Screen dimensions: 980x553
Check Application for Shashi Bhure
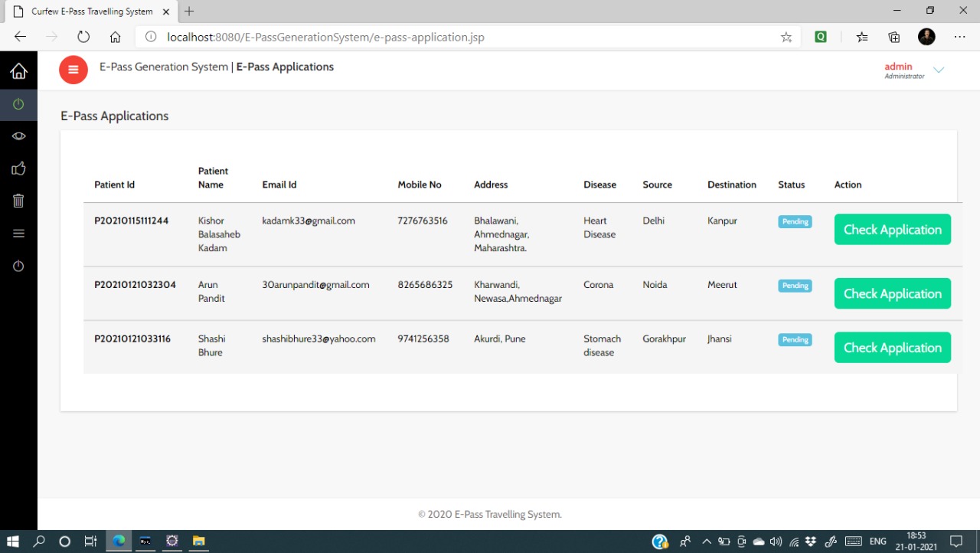892,348
